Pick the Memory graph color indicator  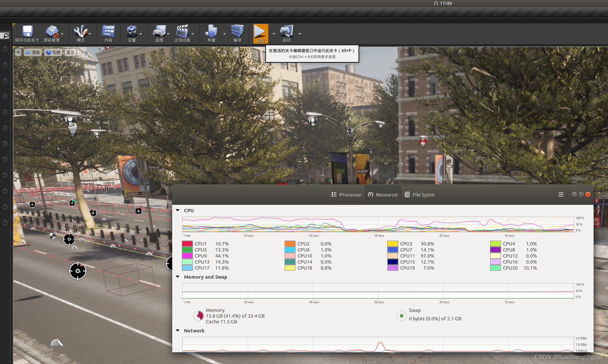coord(199,316)
